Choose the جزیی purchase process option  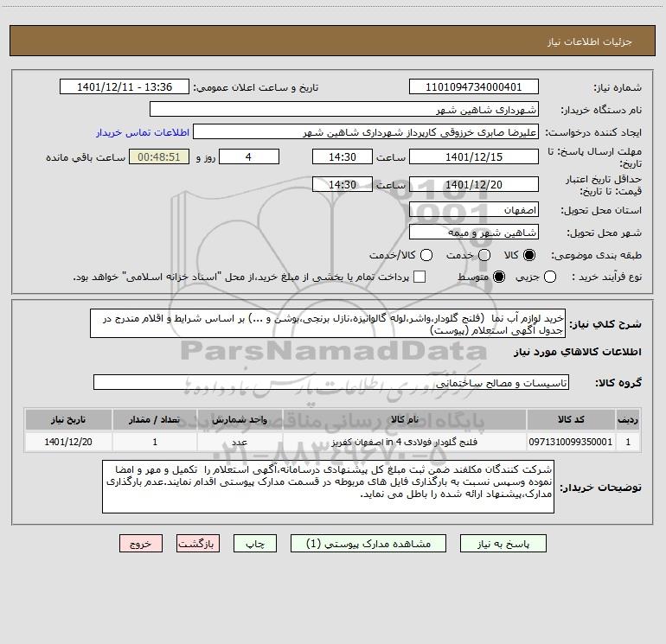tap(550, 277)
